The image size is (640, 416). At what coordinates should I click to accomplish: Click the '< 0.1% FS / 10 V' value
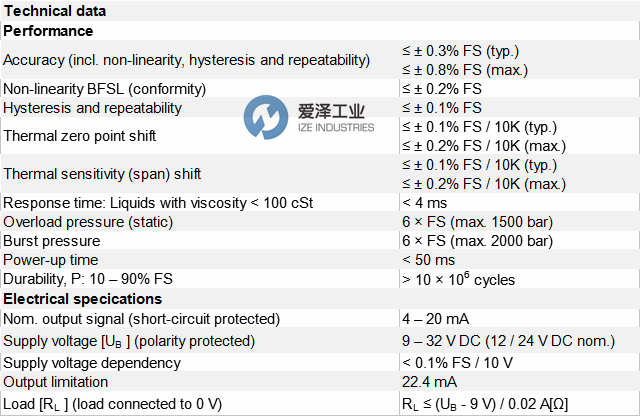click(459, 361)
